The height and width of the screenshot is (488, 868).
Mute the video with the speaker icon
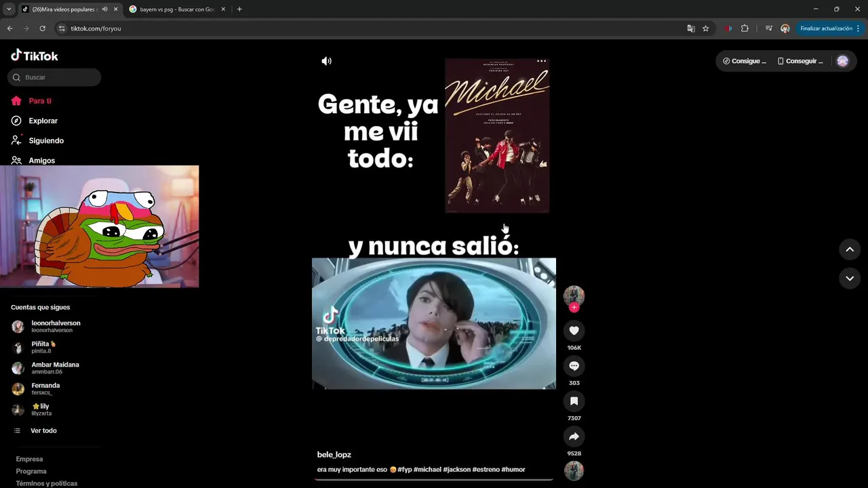click(326, 61)
